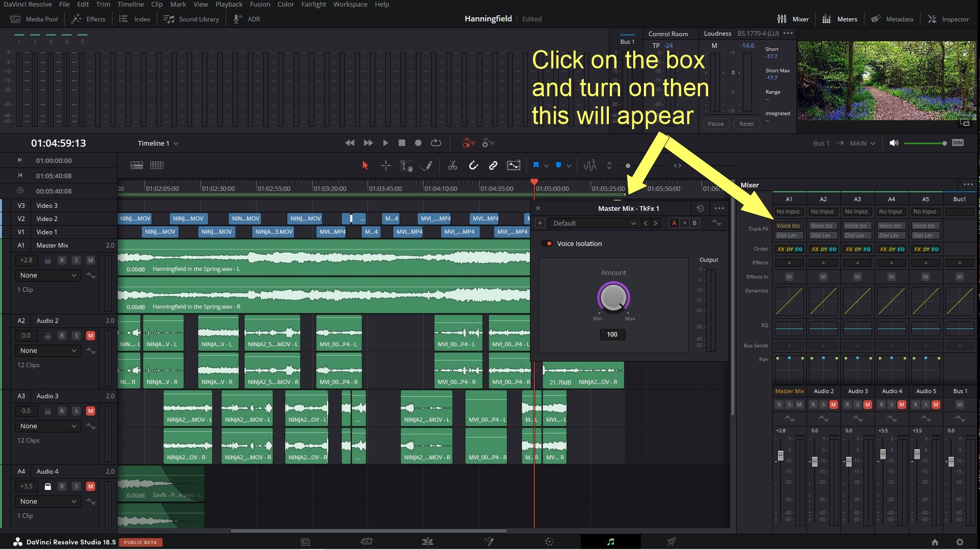This screenshot has height=550, width=980.
Task: Select the razor scissors tool
Action: [452, 166]
